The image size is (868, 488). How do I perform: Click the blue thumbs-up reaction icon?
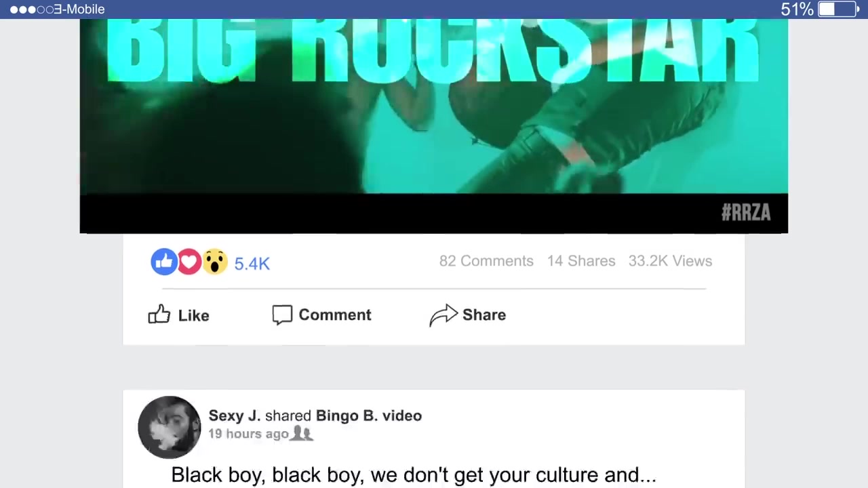[x=164, y=262]
